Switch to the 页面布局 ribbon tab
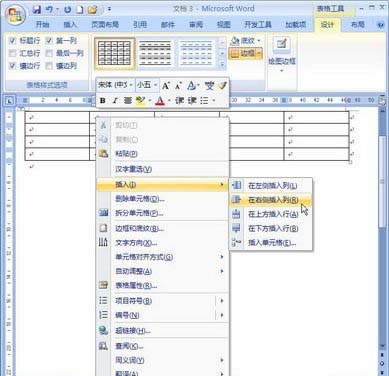 tap(105, 24)
